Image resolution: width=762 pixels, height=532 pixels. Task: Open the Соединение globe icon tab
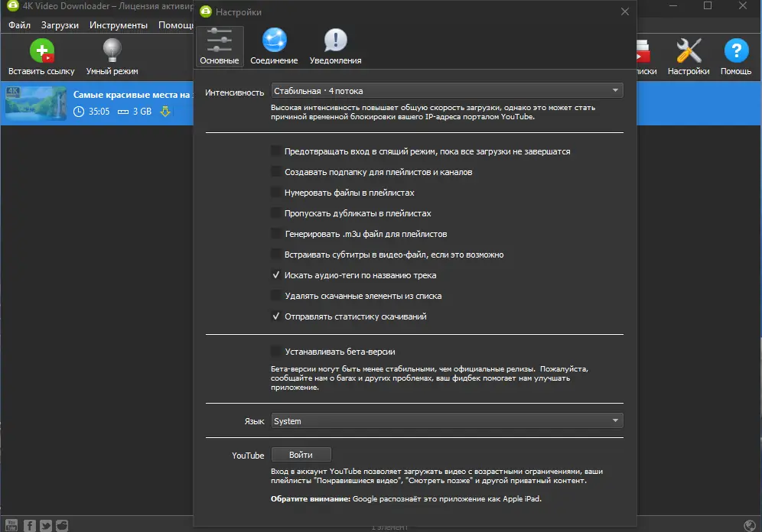pos(275,40)
